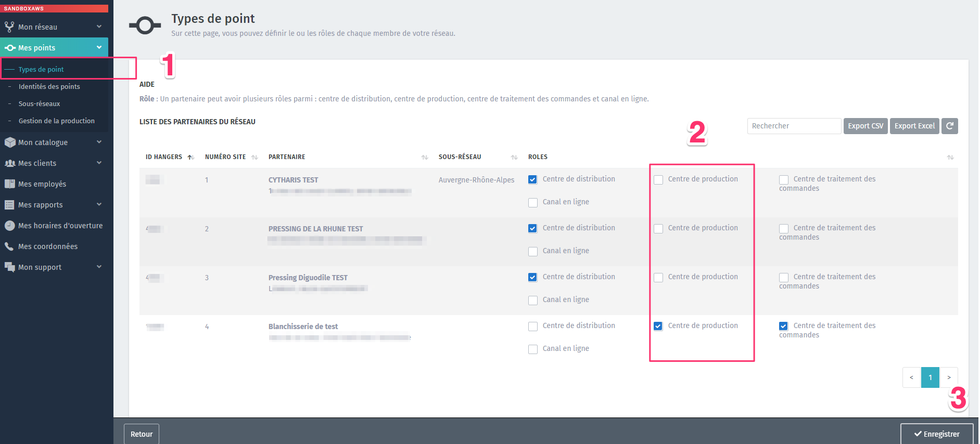
Task: Click Auvergne-Rhône-Alpes sous-réseau cell
Action: click(476, 180)
